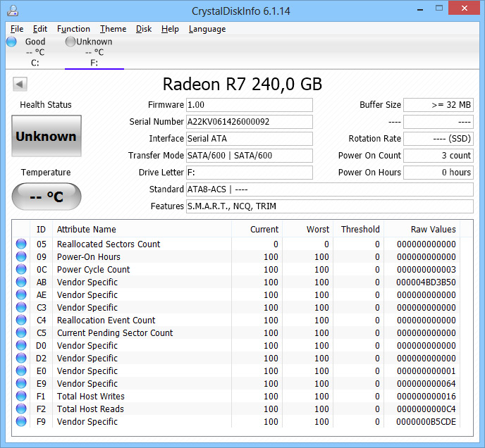Click the Rotation Rate value field

438,139
